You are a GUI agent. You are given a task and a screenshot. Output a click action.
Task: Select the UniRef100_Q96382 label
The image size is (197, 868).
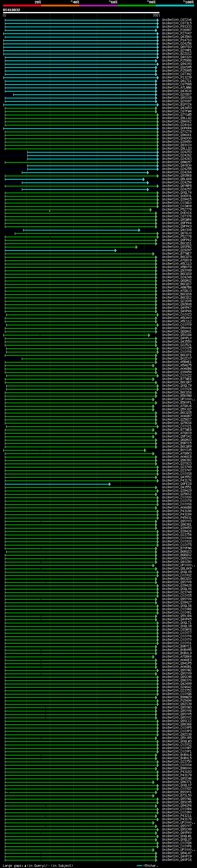[177, 461]
